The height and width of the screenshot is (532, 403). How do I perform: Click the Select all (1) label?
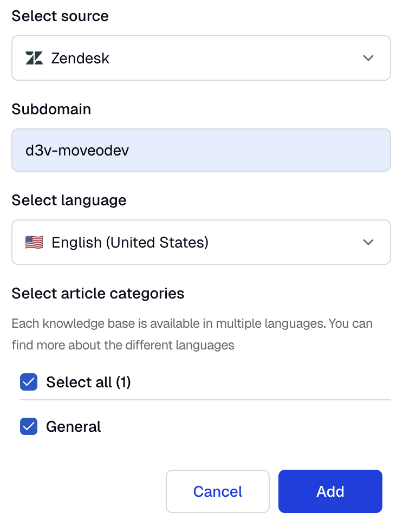coord(88,382)
